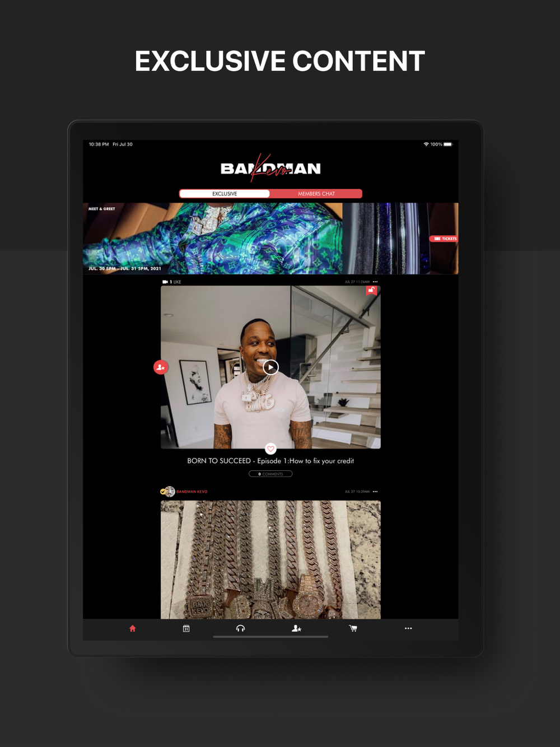Screen dimensions: 560x747
Task: Open the diamond chains photo post
Action: click(270, 559)
